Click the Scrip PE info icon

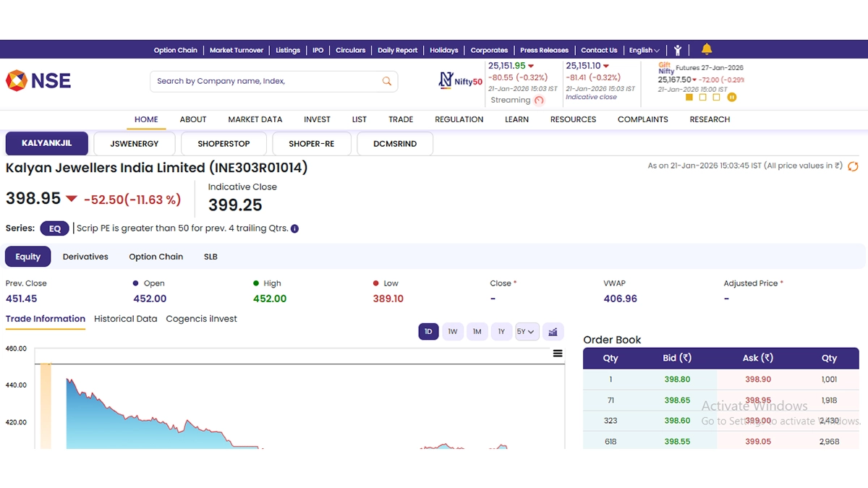pyautogui.click(x=294, y=228)
